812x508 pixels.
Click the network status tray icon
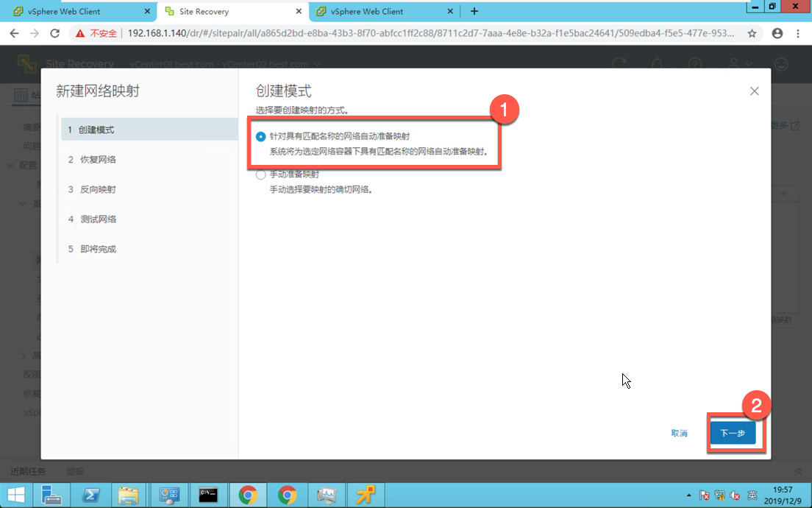[x=719, y=495]
